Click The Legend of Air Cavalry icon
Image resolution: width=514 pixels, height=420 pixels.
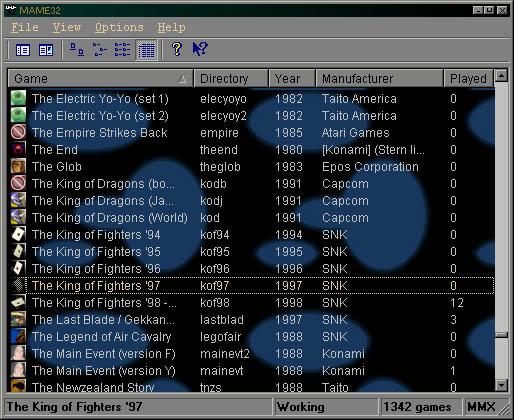(x=18, y=336)
